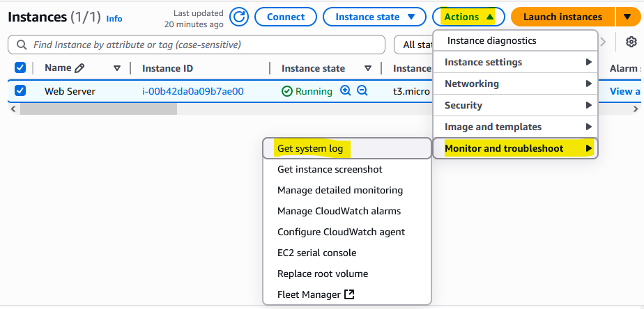This screenshot has height=309, width=644.
Task: Click the Find Instance search field
Action: coord(197,45)
